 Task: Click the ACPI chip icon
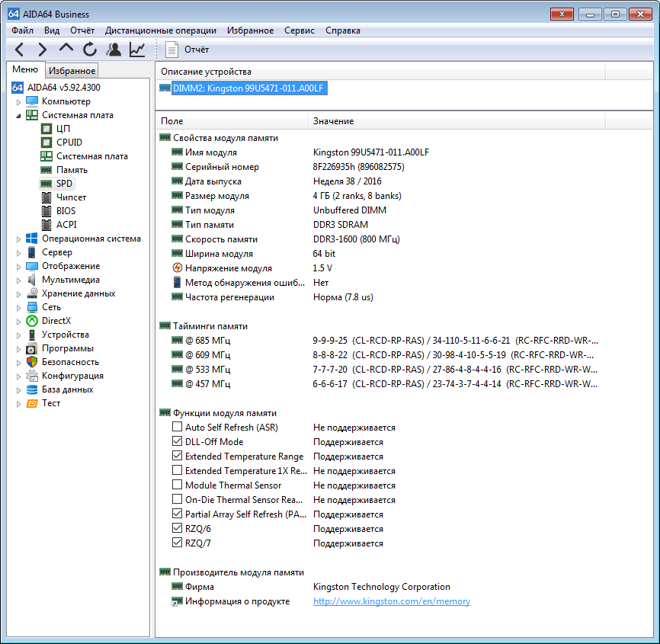[46, 225]
